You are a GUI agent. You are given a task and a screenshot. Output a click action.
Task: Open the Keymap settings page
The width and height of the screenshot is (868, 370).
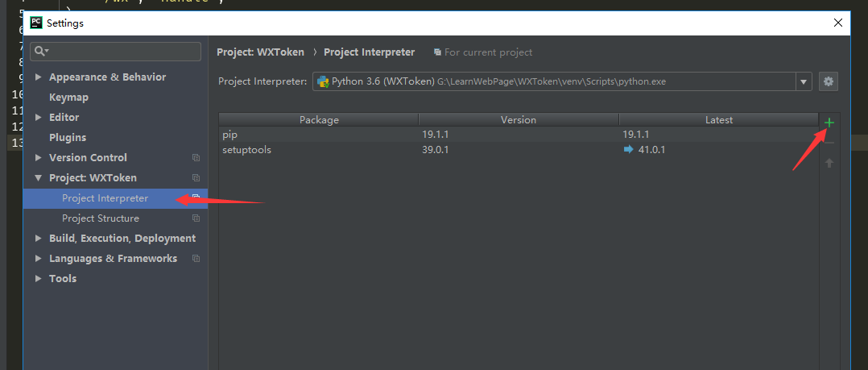coord(68,98)
